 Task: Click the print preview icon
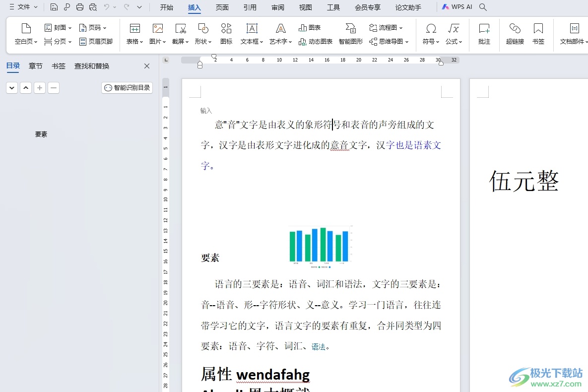(x=93, y=7)
